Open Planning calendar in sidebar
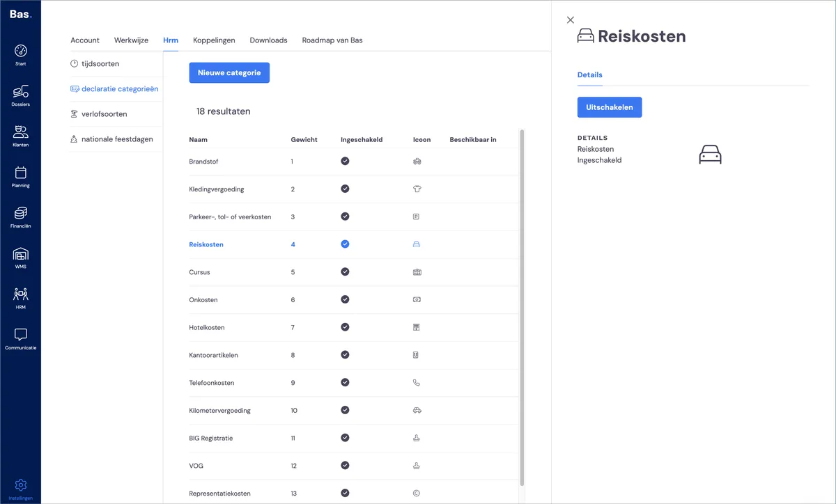Viewport: 836px width, 504px height. pos(20,177)
